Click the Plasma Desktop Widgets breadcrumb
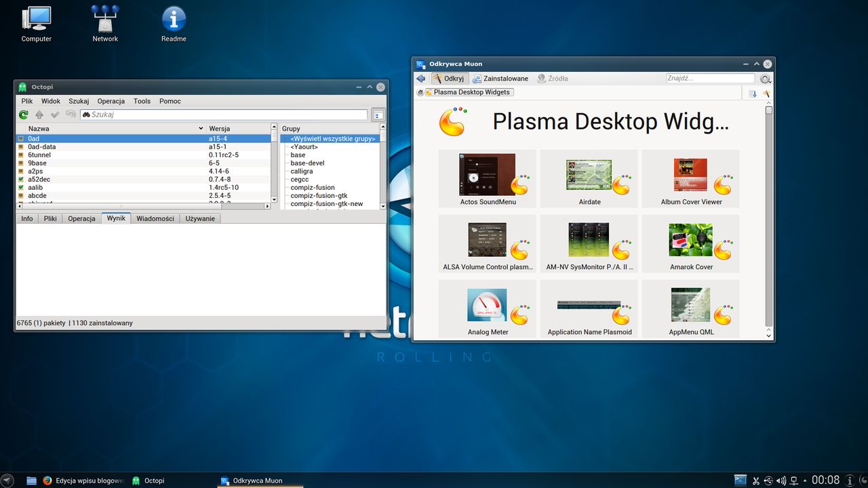 click(x=470, y=92)
